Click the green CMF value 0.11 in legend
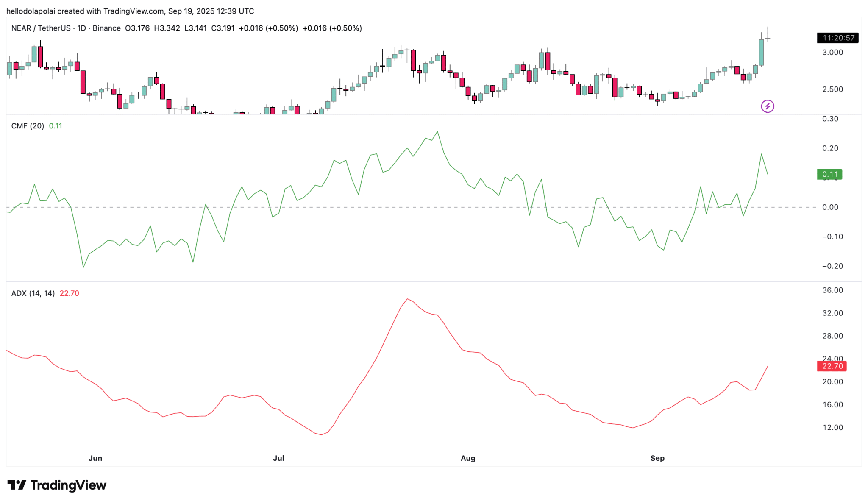 [x=56, y=126]
